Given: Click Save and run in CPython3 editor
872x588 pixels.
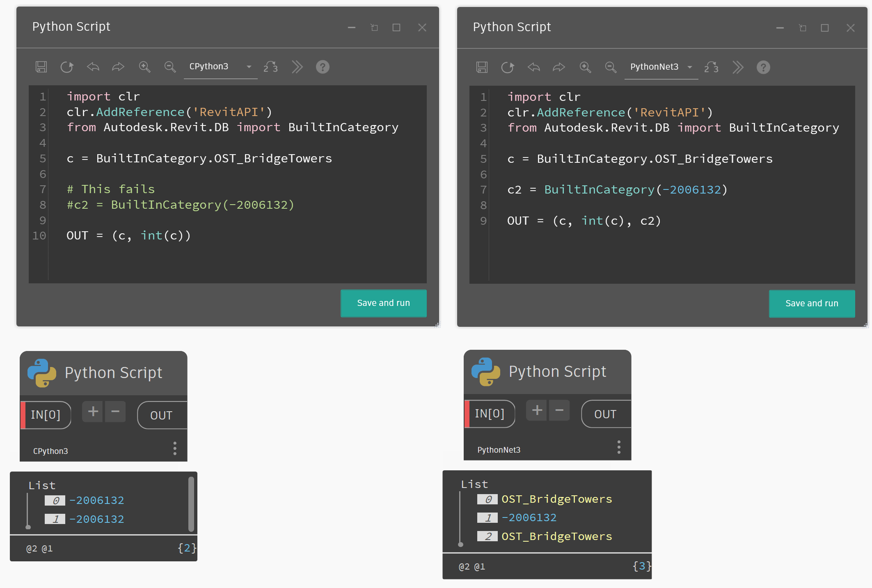Looking at the screenshot, I should click(383, 303).
